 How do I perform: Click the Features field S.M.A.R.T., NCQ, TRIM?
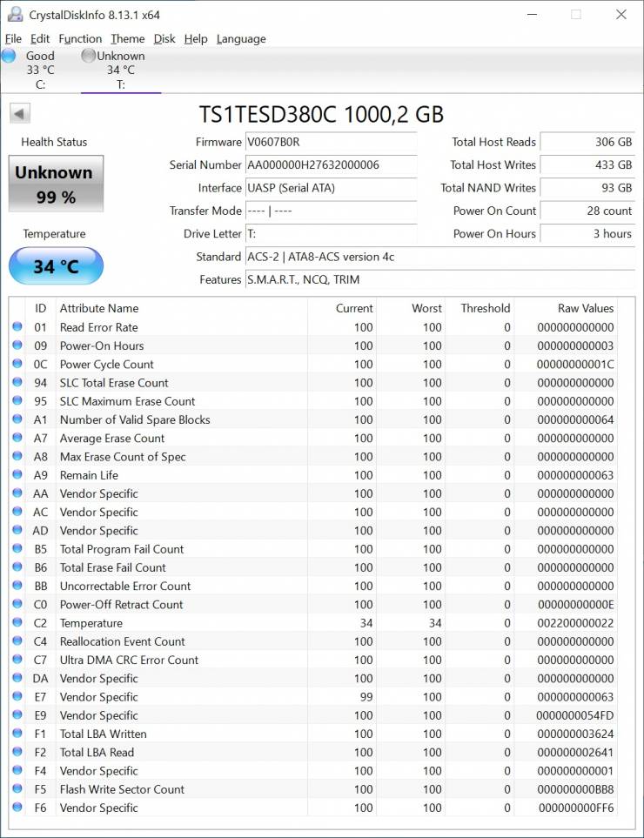pos(439,279)
